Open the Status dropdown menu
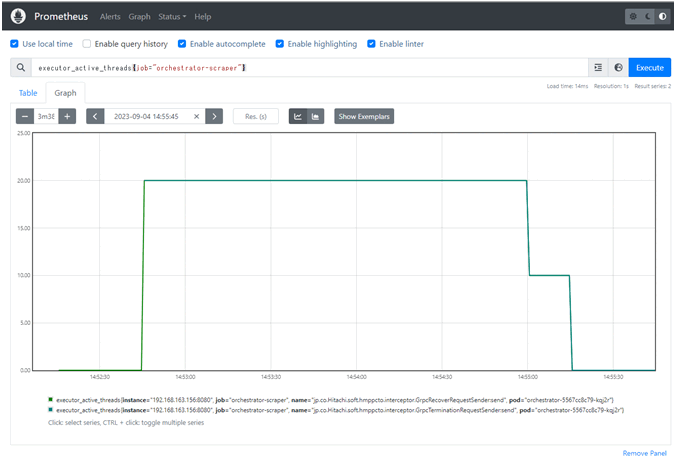 (171, 17)
